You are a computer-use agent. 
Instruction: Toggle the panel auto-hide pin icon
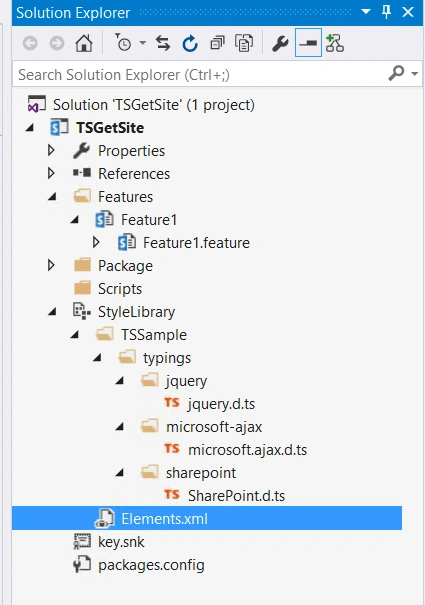point(386,12)
